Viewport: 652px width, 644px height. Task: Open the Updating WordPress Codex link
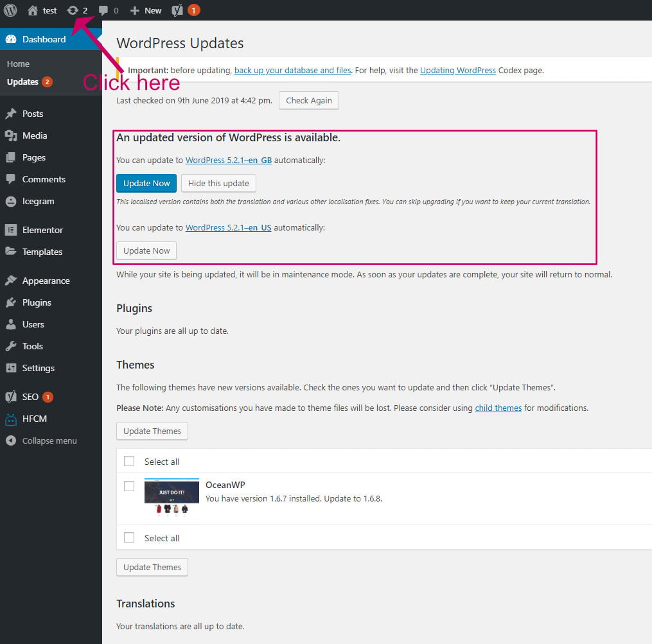click(x=458, y=70)
